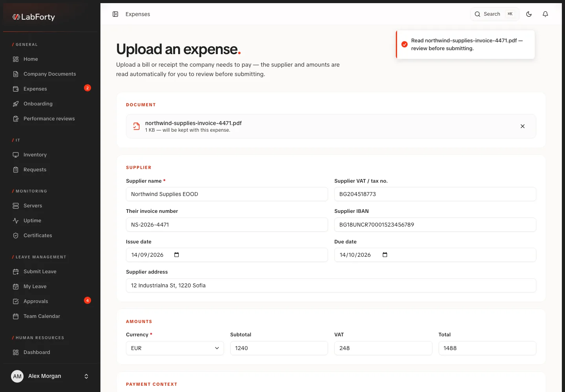Edit the Supplier VAT / tax no. field
The width and height of the screenshot is (565, 392).
[x=435, y=194]
